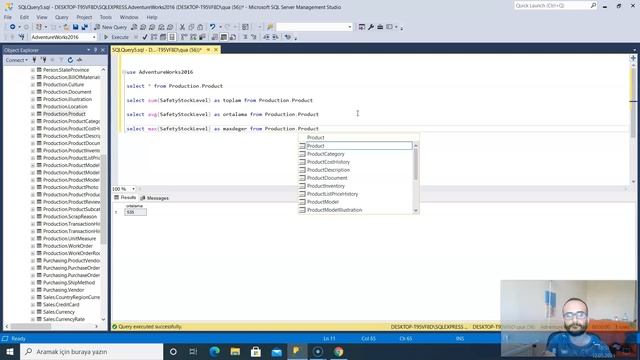Image resolution: width=640 pixels, height=360 pixels.
Task: Click the Disconnect plug icon
Action: tap(43, 60)
